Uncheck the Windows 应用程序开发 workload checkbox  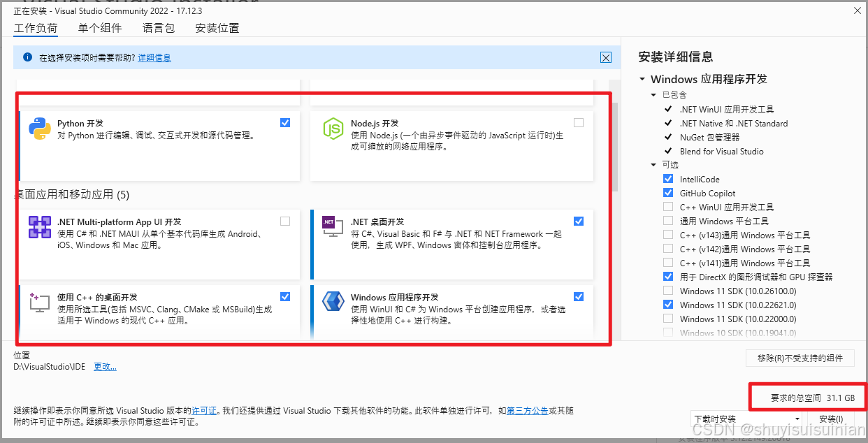click(x=579, y=296)
